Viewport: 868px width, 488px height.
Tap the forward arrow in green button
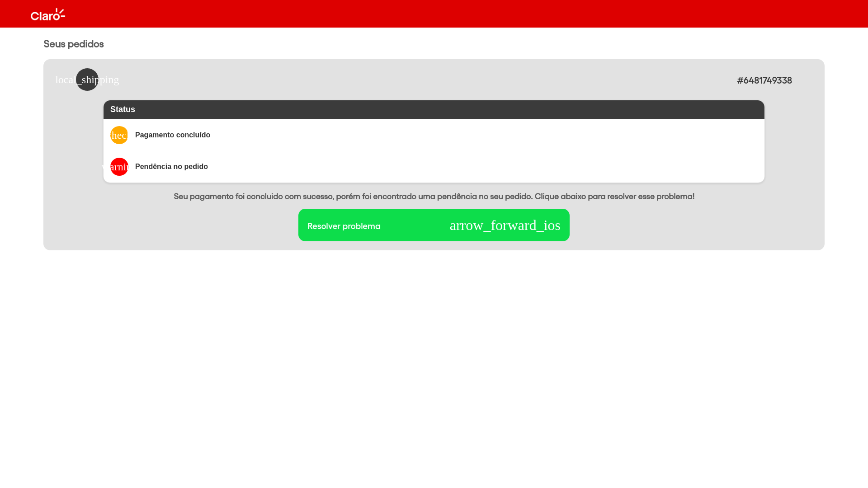(505, 225)
